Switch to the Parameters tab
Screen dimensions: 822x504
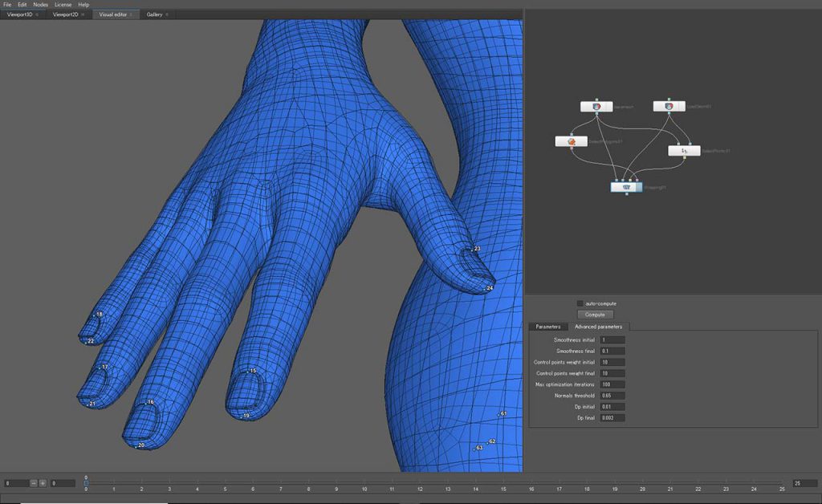[x=548, y=327]
